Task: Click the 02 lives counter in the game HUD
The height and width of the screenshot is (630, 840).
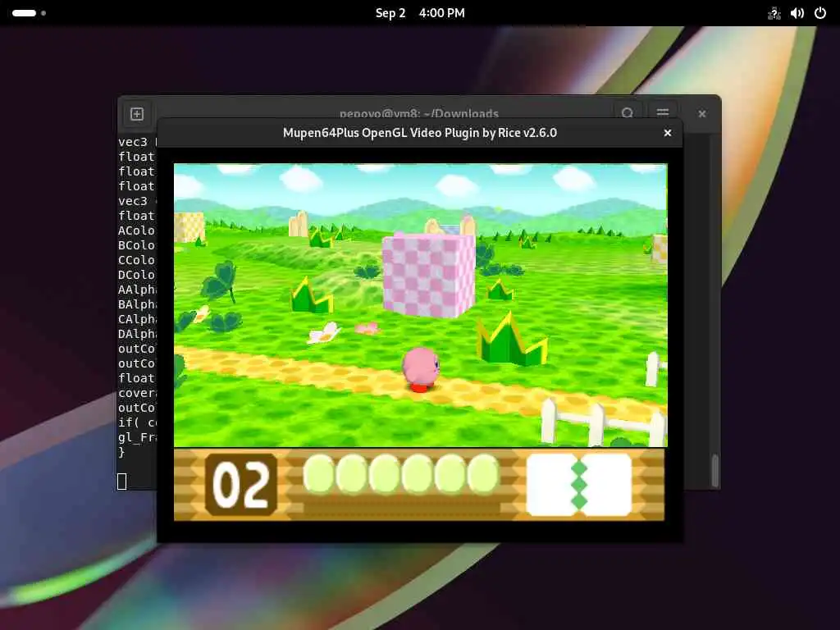Action: tap(241, 485)
